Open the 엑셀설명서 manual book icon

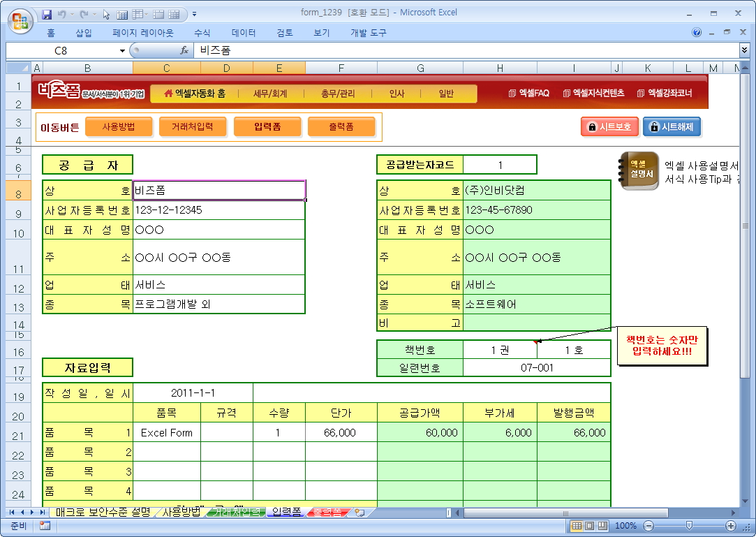(639, 170)
